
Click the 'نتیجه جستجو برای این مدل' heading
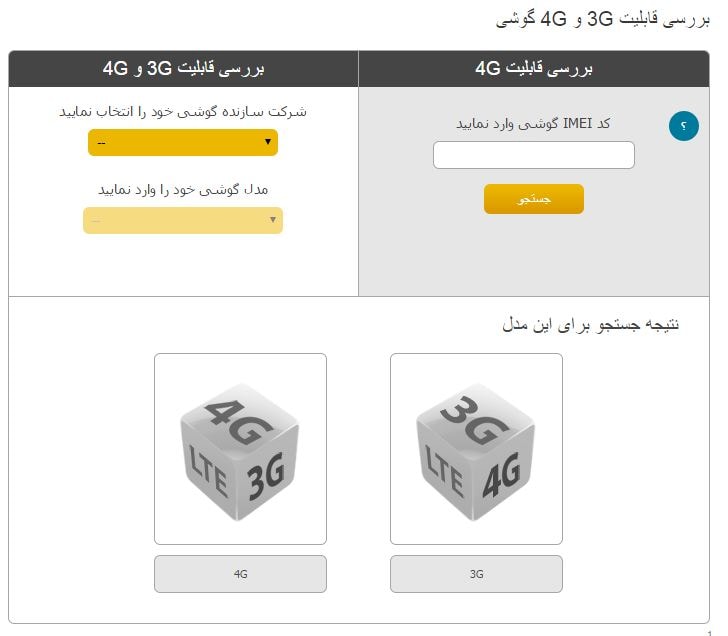[591, 324]
